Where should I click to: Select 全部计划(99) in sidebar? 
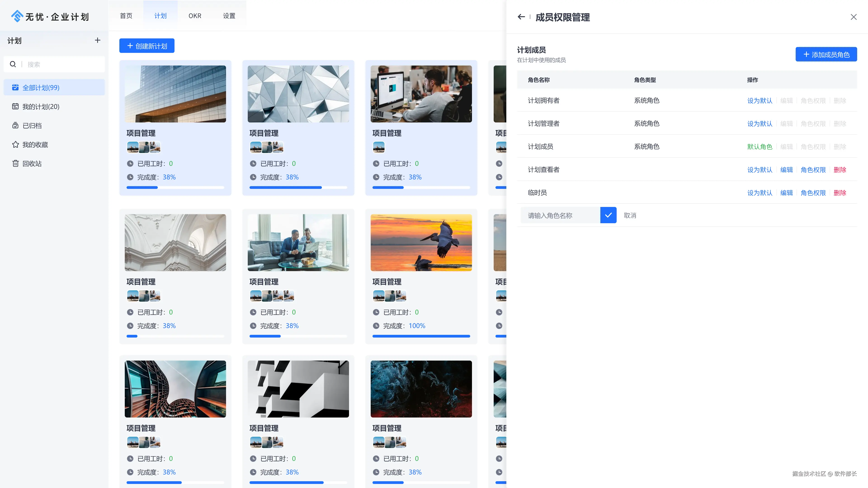click(x=41, y=88)
